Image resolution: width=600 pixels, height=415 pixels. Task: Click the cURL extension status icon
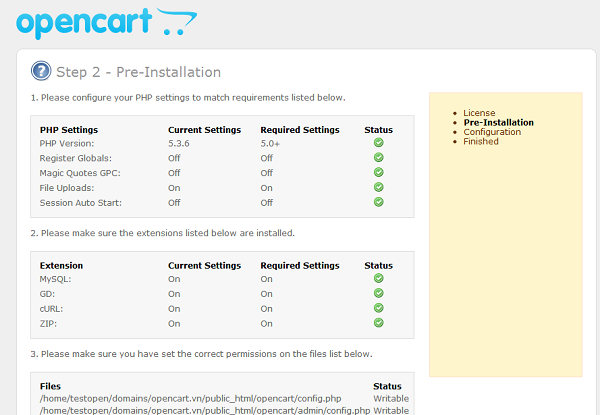(378, 308)
